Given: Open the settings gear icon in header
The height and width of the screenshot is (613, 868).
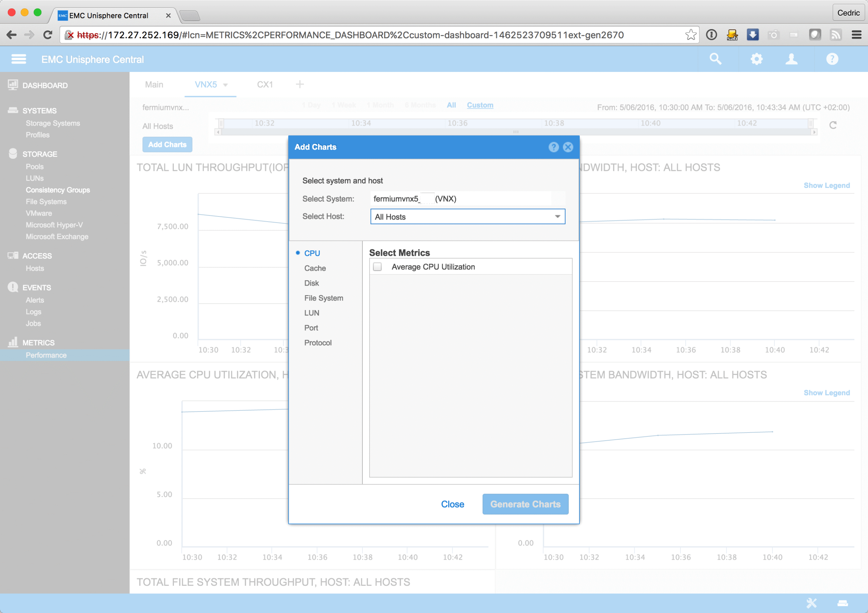Looking at the screenshot, I should (x=756, y=59).
